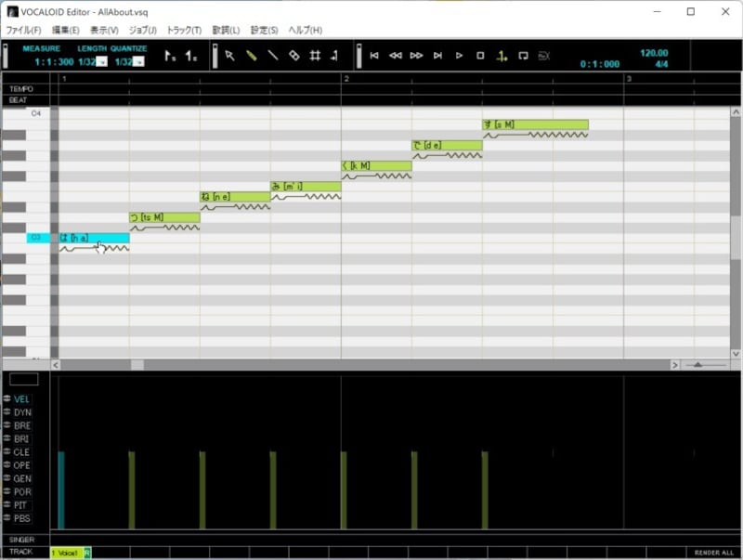This screenshot has width=743, height=560.
Task: Click the rewind transport button
Action: (x=396, y=56)
